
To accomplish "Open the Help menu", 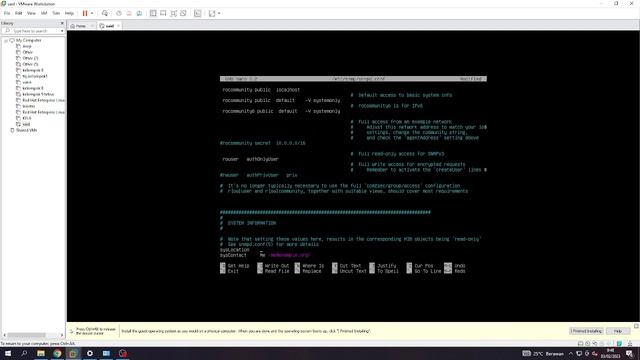I will pyautogui.click(x=69, y=13).
